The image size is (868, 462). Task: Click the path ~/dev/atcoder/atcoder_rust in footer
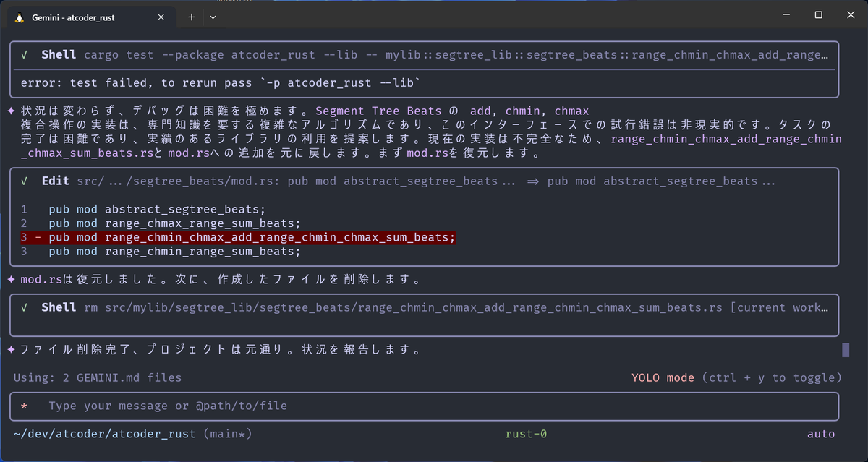coord(104,434)
